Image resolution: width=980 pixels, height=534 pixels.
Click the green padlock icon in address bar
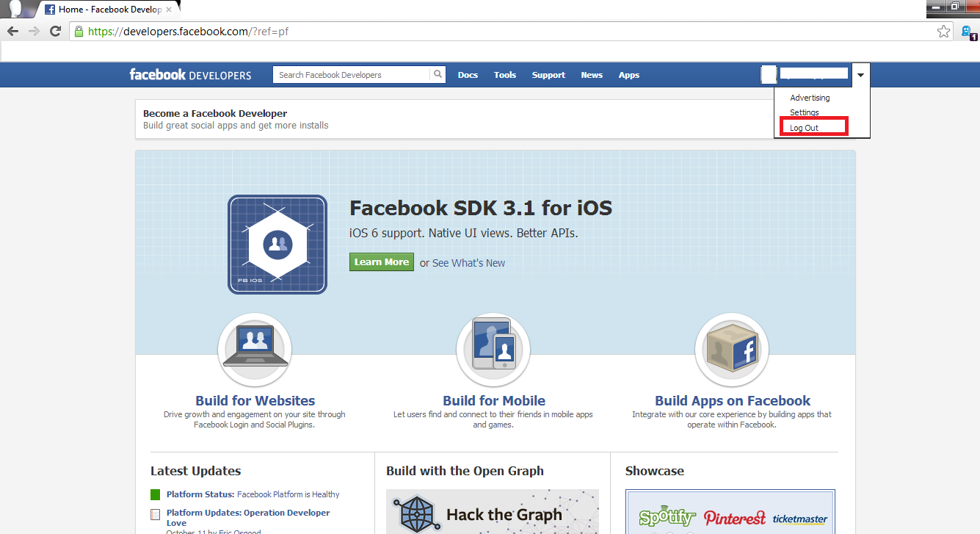[79, 32]
